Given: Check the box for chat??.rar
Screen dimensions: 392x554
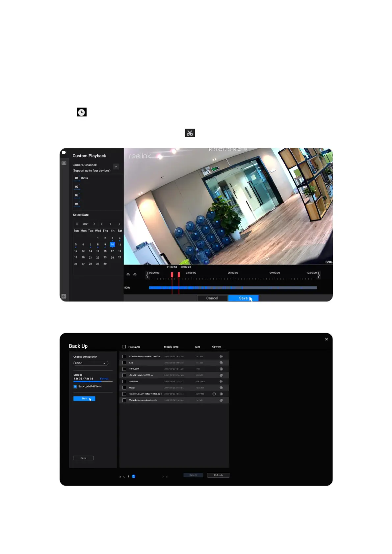Looking at the screenshot, I should click(124, 382).
